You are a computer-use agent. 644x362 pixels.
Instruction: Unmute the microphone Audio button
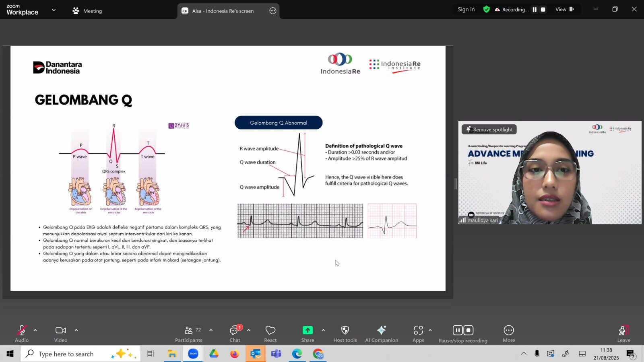22,333
